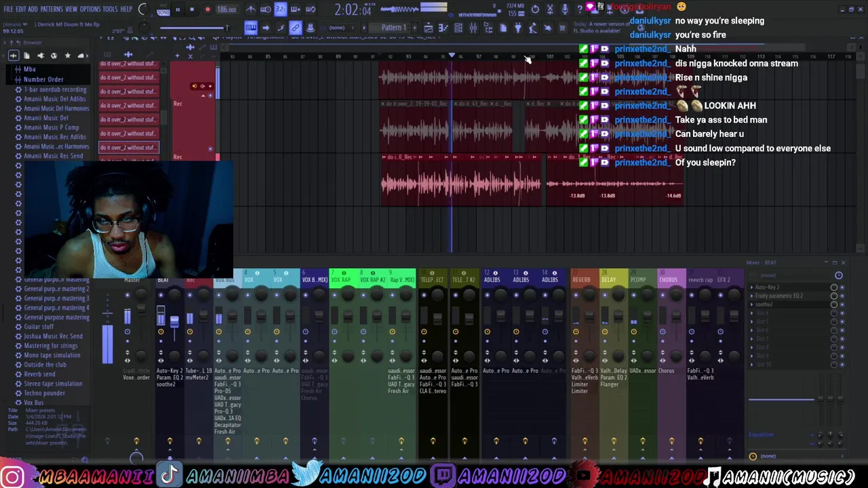Viewport: 868px width, 488px height.
Task: Select preset 'Guitar stuff'
Action: 39,327
